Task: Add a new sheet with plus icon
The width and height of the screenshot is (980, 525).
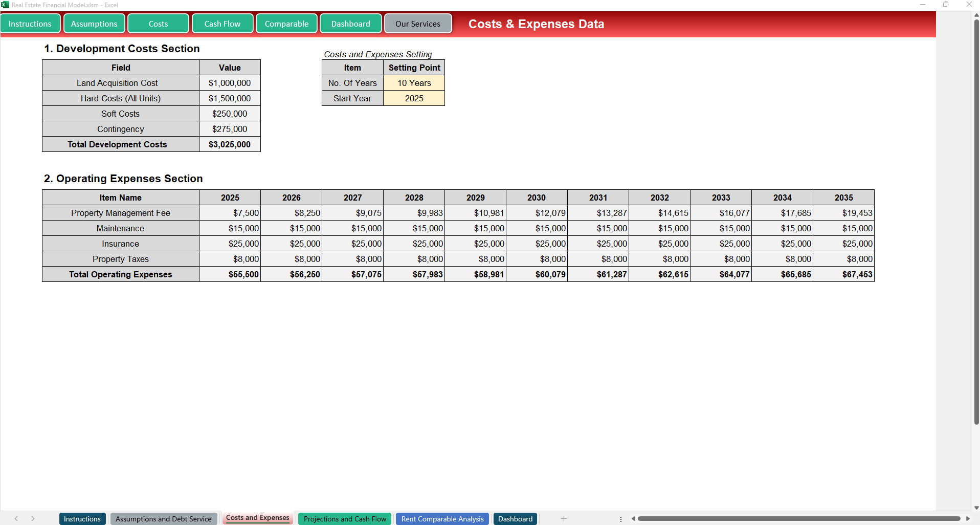Action: [x=564, y=519]
